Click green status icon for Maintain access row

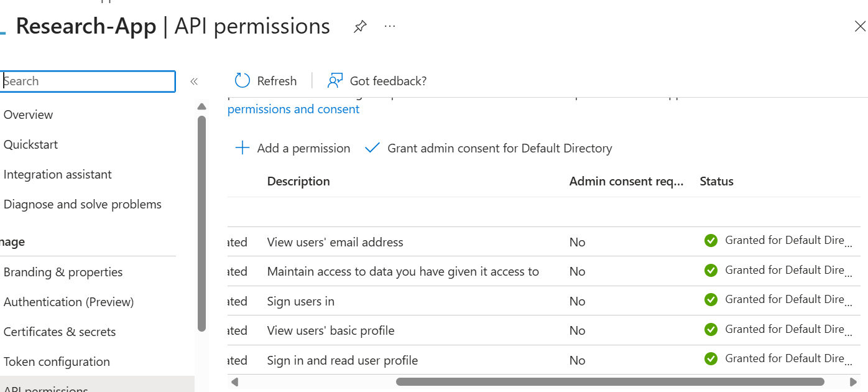(x=711, y=271)
